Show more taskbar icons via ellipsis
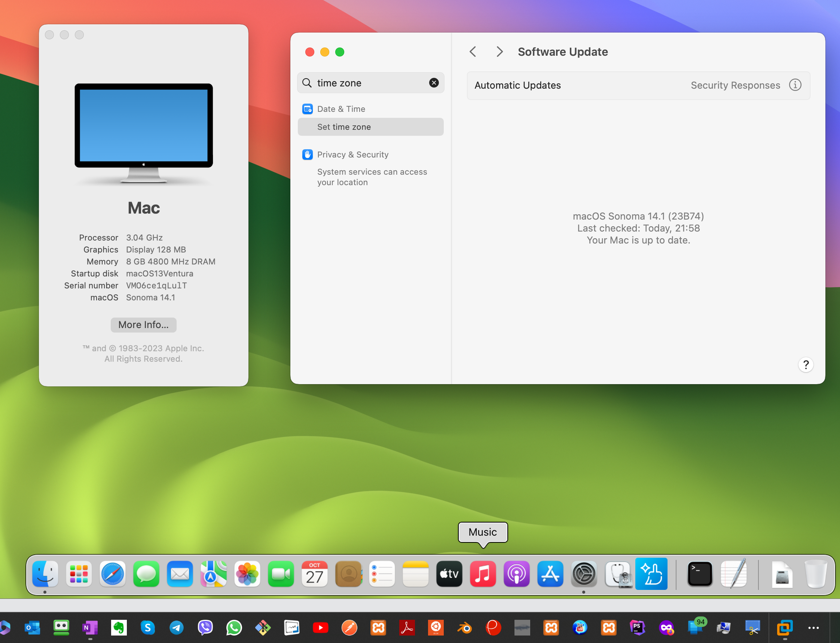Viewport: 840px width, 643px height. click(x=813, y=628)
